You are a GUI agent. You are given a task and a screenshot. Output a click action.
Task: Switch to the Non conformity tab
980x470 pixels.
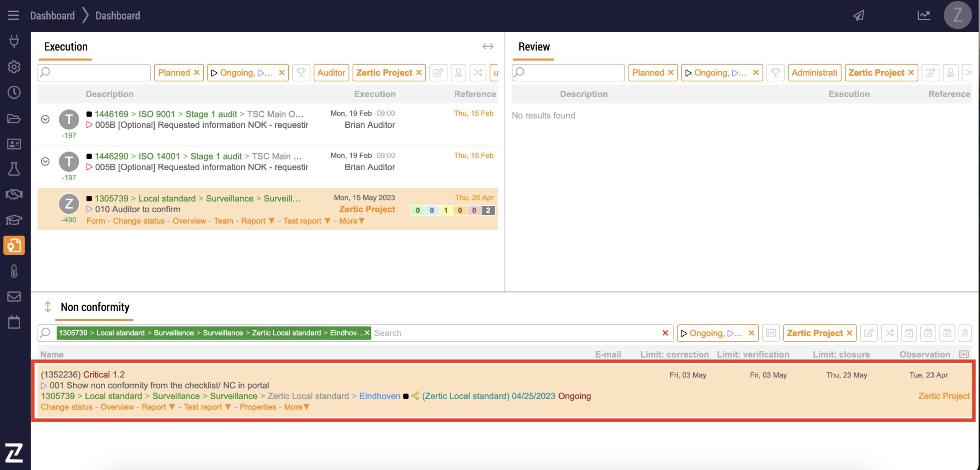point(95,307)
